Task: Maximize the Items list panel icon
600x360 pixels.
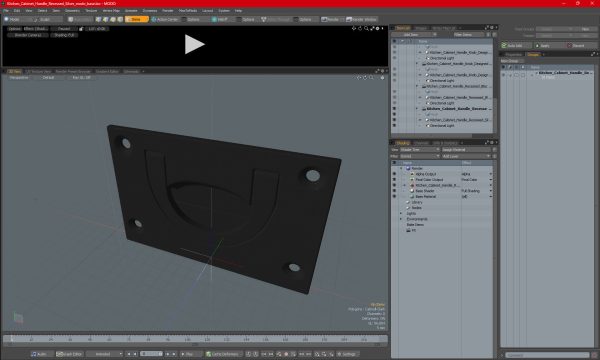Action: 487,28
